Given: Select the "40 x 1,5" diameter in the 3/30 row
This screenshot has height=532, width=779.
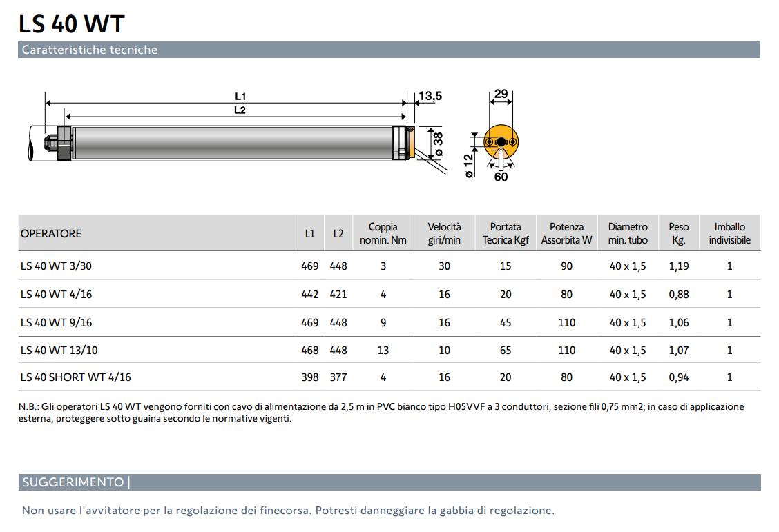Looking at the screenshot, I should click(x=628, y=266).
